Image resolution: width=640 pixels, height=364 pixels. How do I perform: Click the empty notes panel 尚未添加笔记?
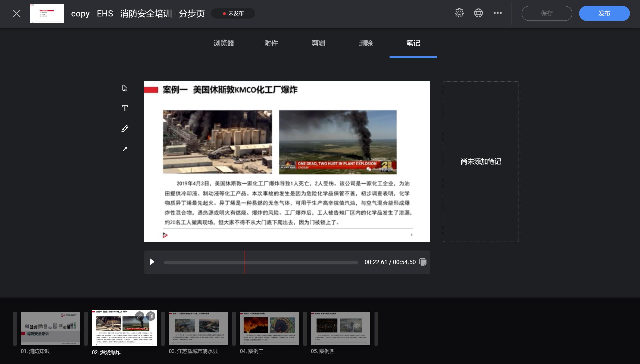click(481, 161)
